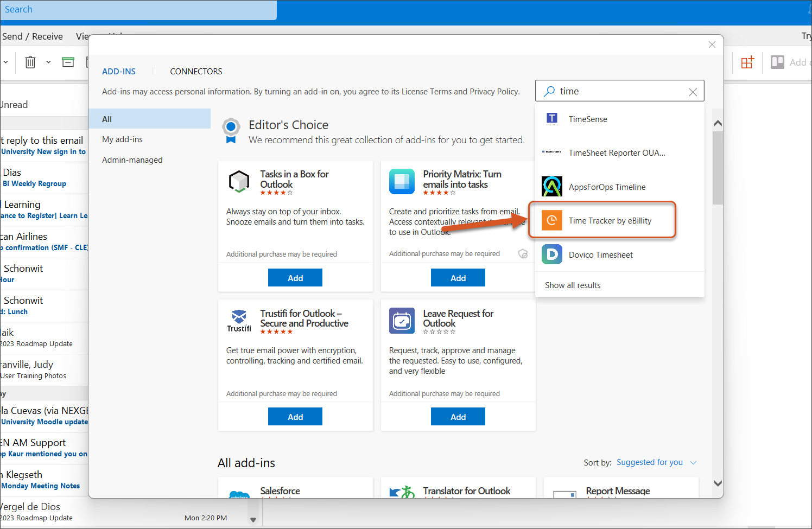This screenshot has height=529, width=812.
Task: Close the Add-ins dialog
Action: [x=712, y=44]
